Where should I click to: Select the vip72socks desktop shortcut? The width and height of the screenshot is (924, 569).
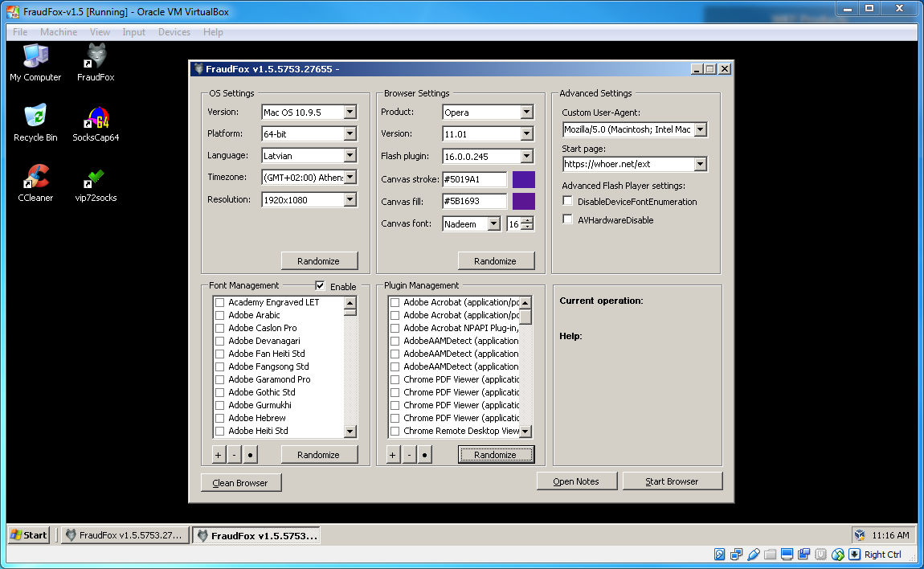point(96,185)
